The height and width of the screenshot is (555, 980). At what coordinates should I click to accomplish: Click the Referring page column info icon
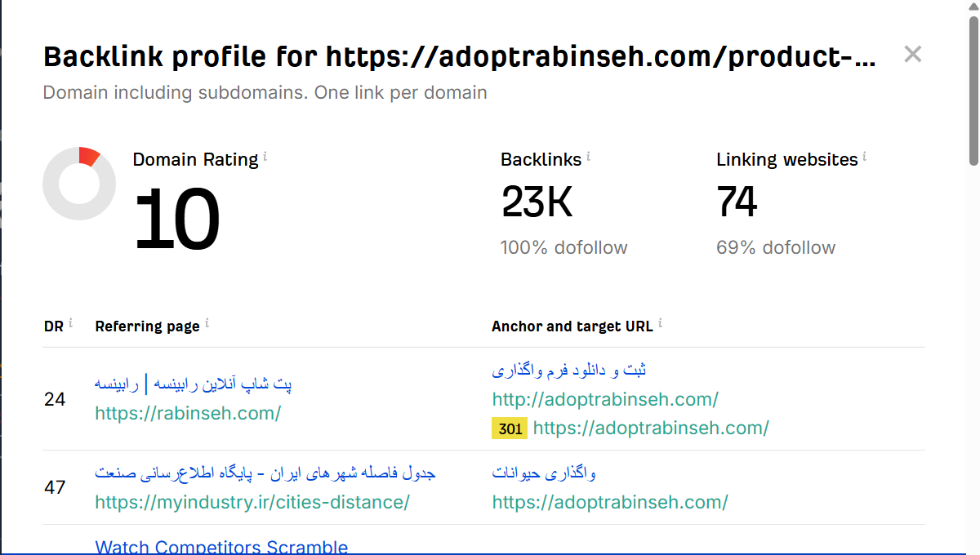point(207,323)
